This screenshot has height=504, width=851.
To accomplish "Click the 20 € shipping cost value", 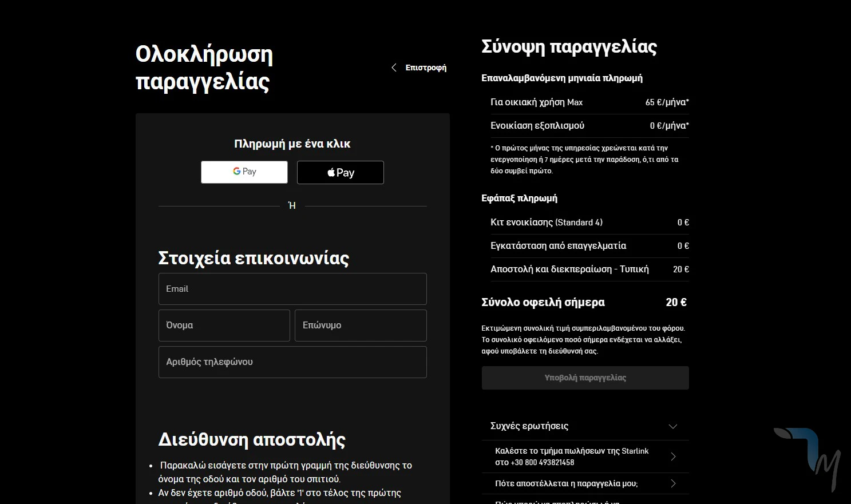I will [x=680, y=269].
